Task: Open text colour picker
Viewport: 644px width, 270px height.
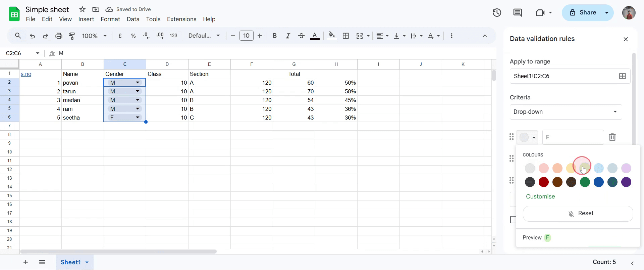Action: pyautogui.click(x=315, y=36)
